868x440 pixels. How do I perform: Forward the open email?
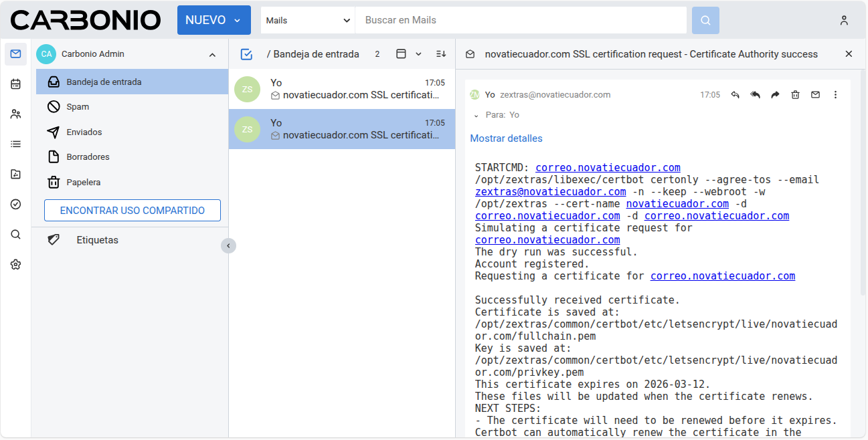(x=775, y=95)
